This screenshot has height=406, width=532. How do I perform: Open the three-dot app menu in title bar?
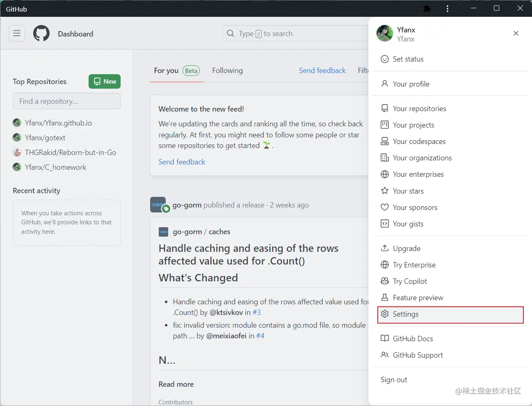tap(448, 9)
